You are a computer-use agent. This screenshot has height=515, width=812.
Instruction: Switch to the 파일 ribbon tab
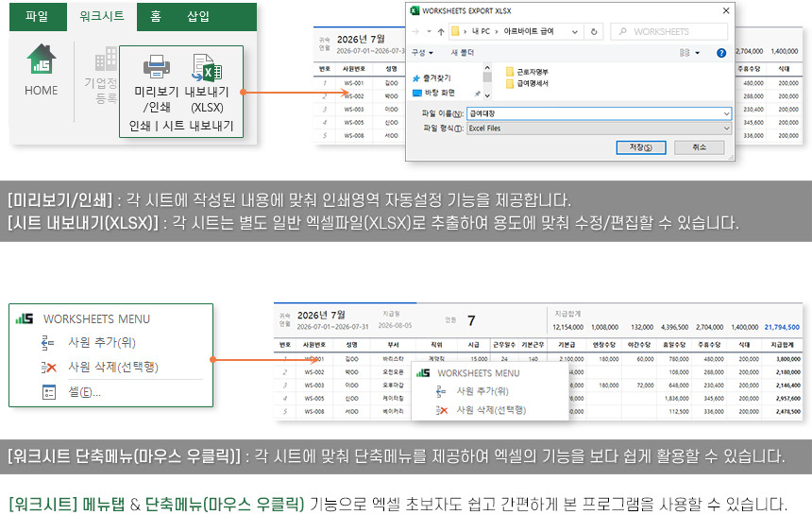coord(37,16)
